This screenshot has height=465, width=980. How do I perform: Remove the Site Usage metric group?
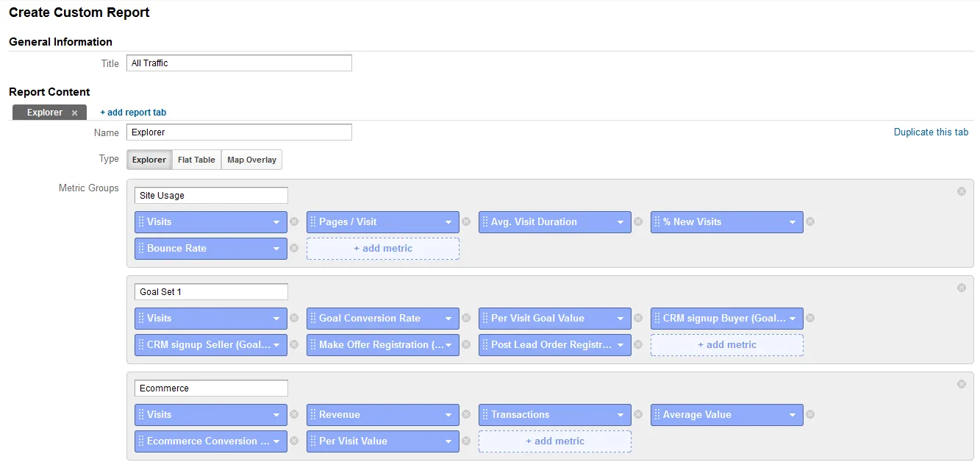coord(961,191)
